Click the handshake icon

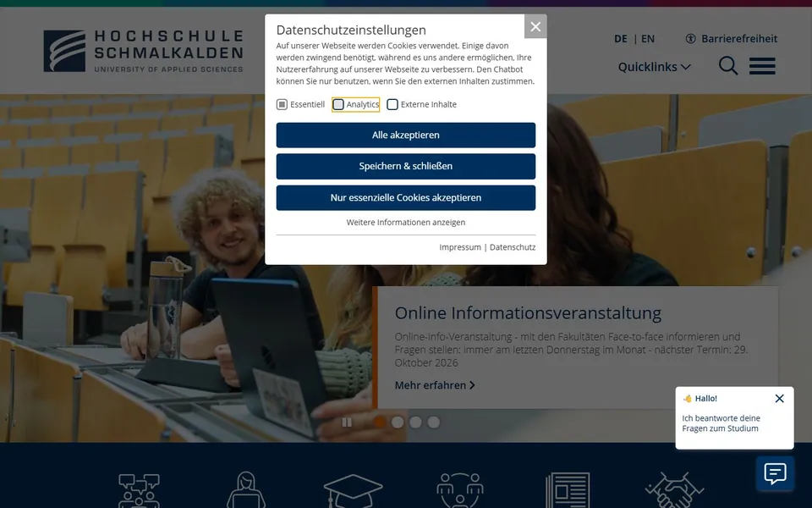[x=674, y=490]
